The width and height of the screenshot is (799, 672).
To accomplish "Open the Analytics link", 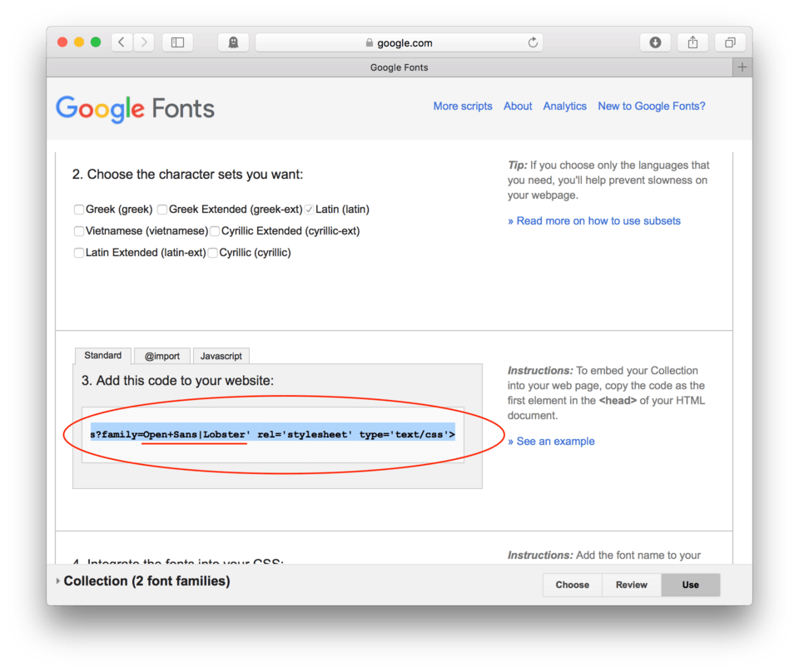I will [564, 106].
